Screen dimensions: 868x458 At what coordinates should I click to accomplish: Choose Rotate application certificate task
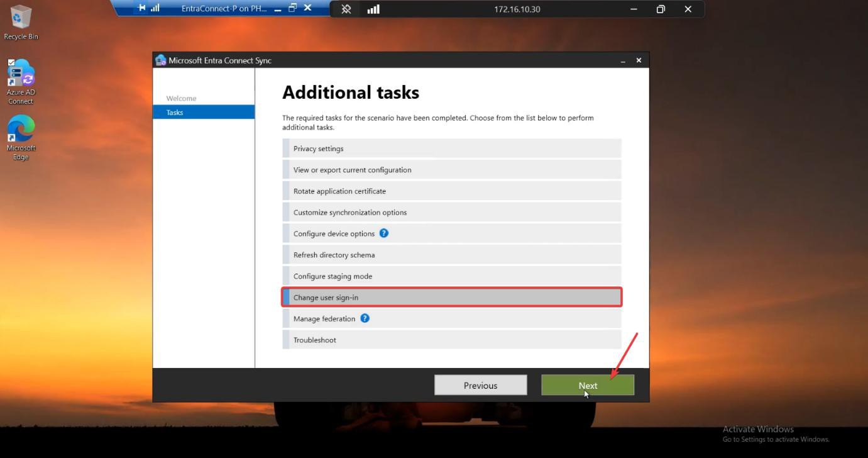[x=452, y=191]
